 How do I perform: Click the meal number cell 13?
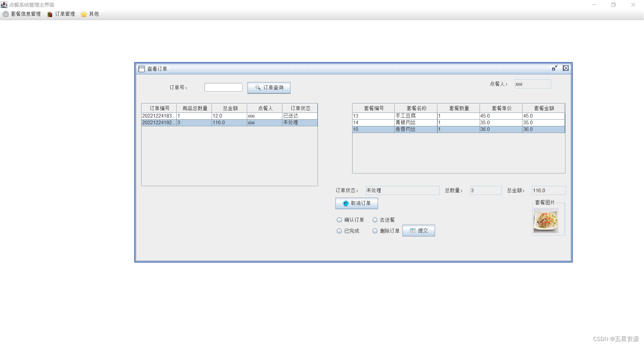[x=373, y=116]
